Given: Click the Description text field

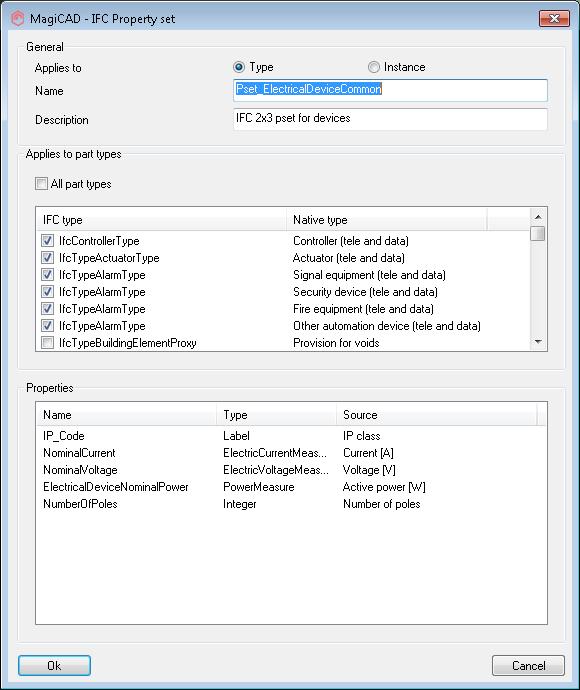Looking at the screenshot, I should (390, 119).
